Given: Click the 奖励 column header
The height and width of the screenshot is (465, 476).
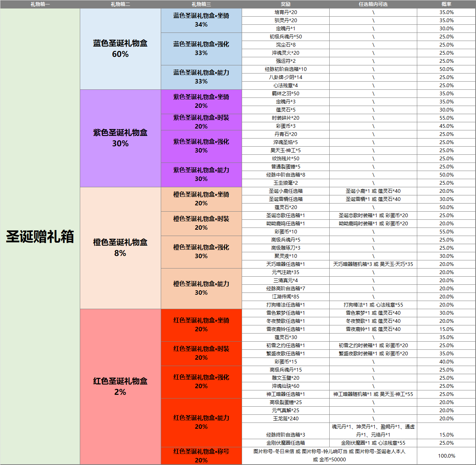Looking at the screenshot, I should 285,4.
